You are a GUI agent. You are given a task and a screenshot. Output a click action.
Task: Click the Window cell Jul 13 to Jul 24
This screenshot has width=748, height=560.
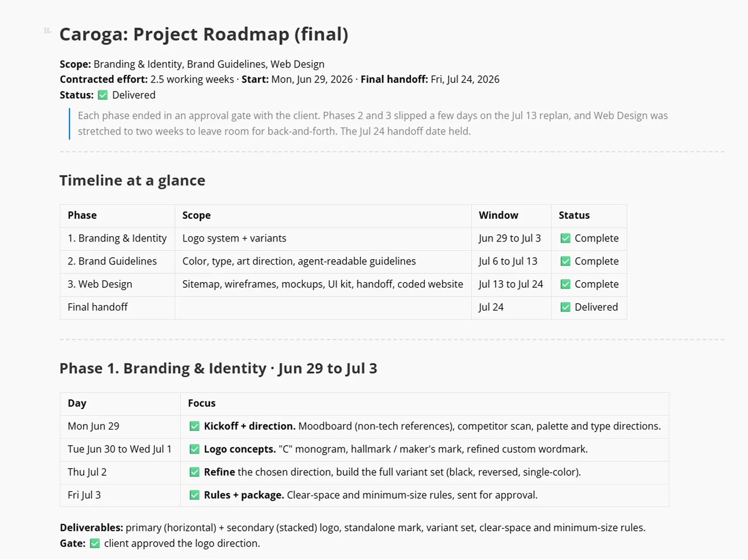tap(511, 284)
